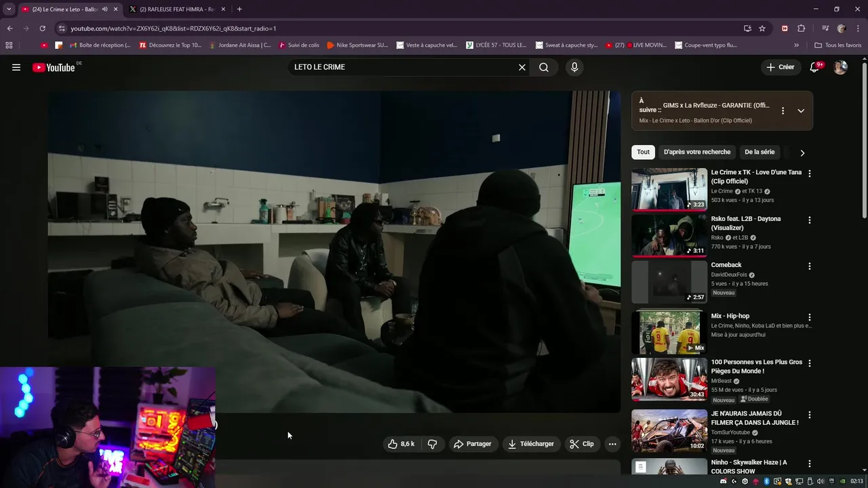The height and width of the screenshot is (488, 868).
Task: Reload the page
Action: click(42, 28)
